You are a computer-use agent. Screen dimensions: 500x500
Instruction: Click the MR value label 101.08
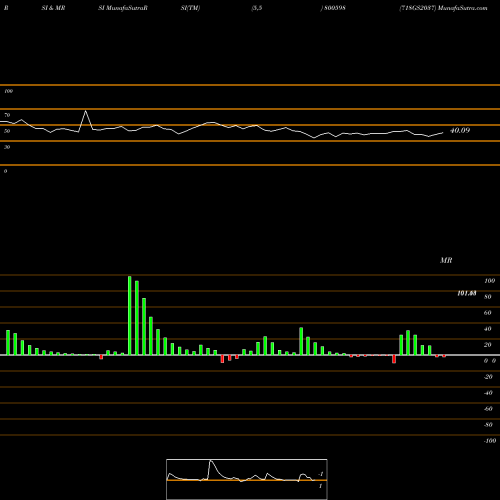tap(467, 293)
